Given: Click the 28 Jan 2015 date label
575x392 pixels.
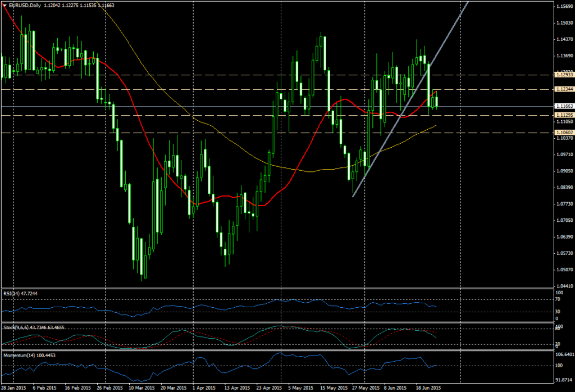Looking at the screenshot, I should [x=14, y=388].
